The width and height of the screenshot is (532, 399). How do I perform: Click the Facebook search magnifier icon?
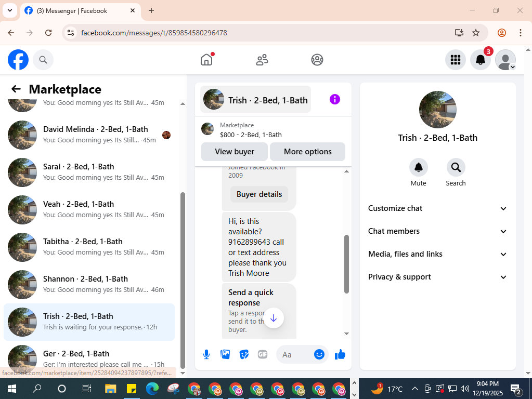coord(43,60)
